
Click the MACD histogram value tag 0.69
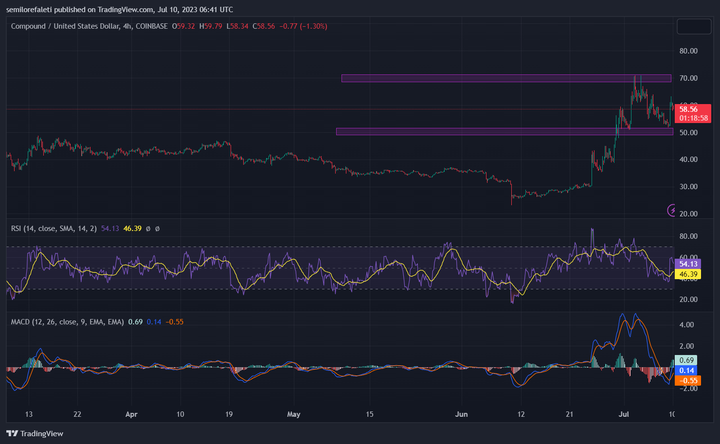point(686,360)
